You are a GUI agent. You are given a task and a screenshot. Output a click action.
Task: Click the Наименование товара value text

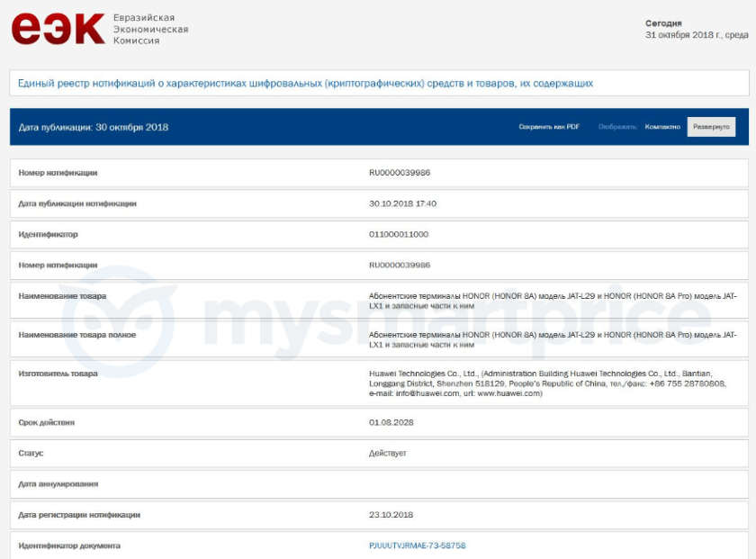tap(553, 301)
